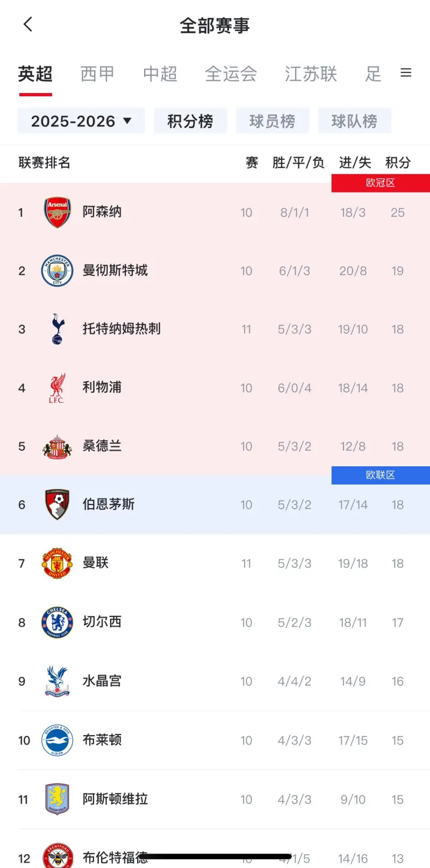Open the 桑德兰 team name
Viewport: 430px width, 868px height.
[x=102, y=446]
